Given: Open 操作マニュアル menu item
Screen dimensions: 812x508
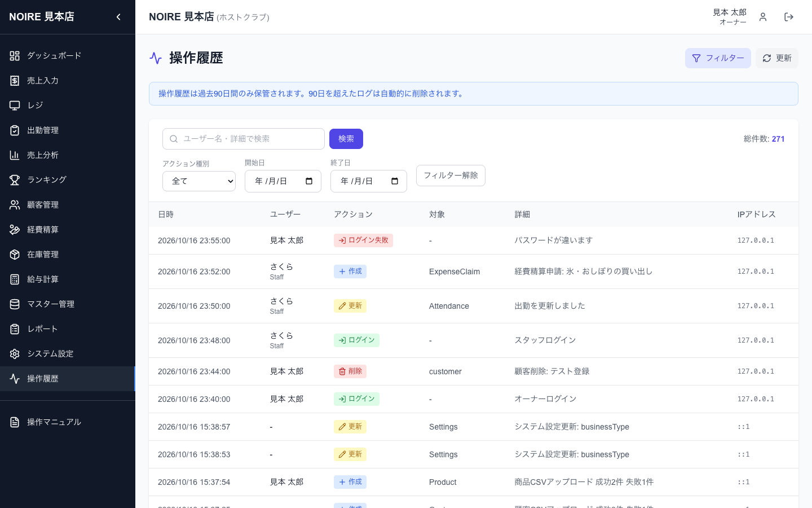Looking at the screenshot, I should [x=68, y=422].
